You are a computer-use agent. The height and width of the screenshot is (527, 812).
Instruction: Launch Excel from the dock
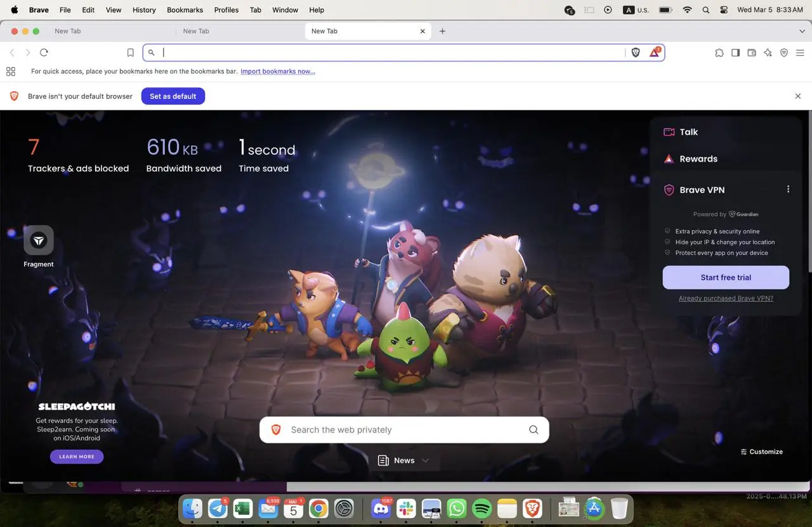(242, 508)
